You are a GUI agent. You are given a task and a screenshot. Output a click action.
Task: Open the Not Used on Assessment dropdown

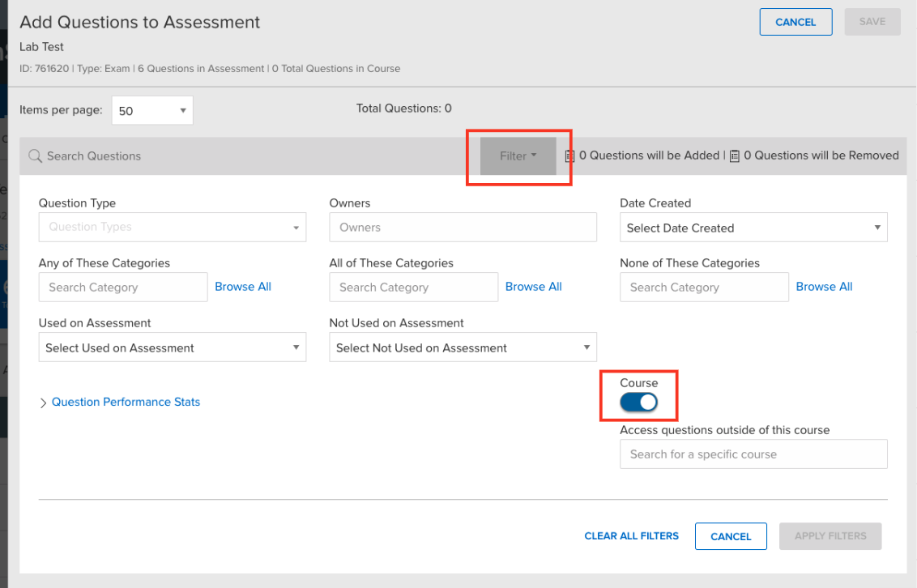point(462,347)
